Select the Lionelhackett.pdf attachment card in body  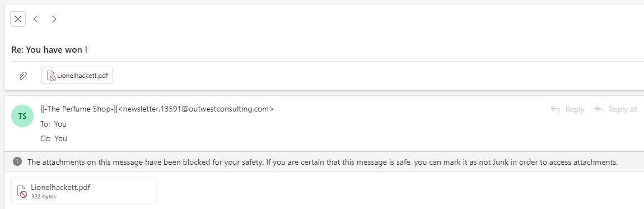click(84, 191)
